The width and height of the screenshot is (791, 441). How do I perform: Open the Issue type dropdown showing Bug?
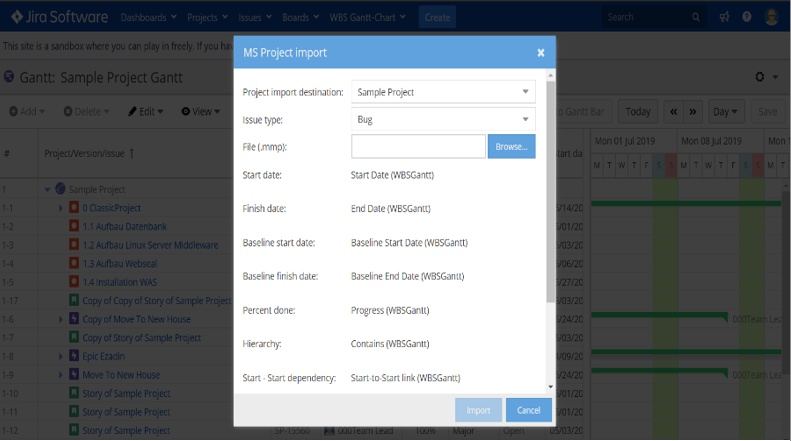click(x=443, y=120)
